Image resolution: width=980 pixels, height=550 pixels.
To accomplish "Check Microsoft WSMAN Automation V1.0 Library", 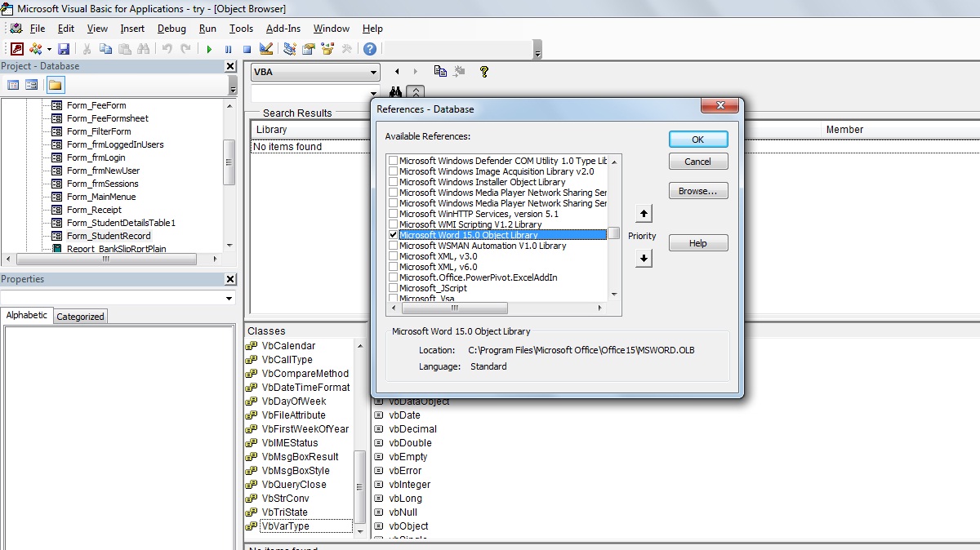I will click(394, 246).
